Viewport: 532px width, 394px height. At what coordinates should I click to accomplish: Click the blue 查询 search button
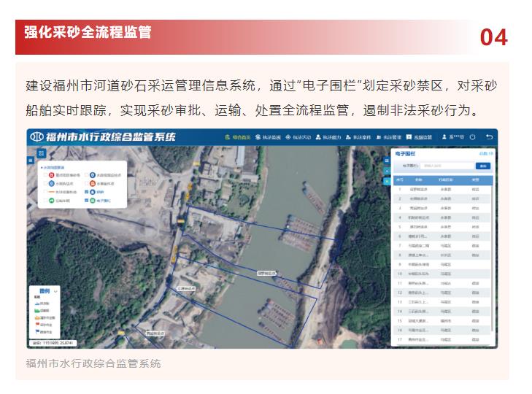[x=482, y=166]
